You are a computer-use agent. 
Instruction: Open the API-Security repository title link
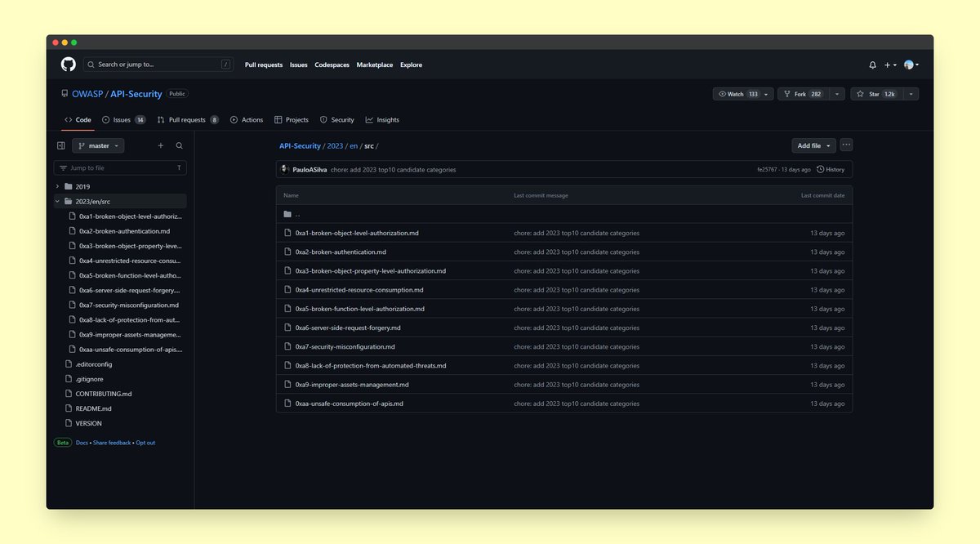(x=136, y=94)
